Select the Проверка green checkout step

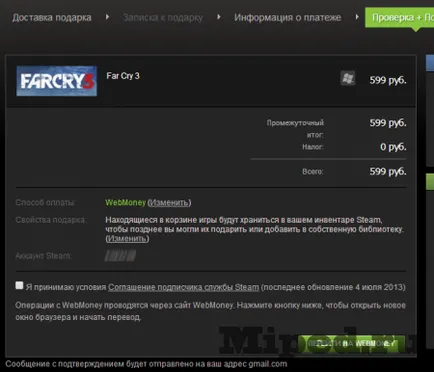click(400, 18)
